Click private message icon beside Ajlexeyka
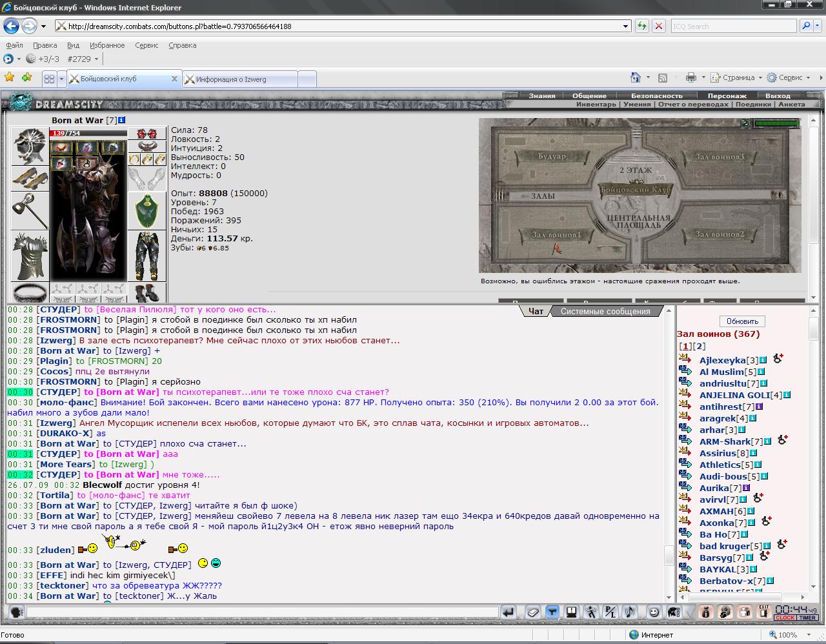 point(685,359)
